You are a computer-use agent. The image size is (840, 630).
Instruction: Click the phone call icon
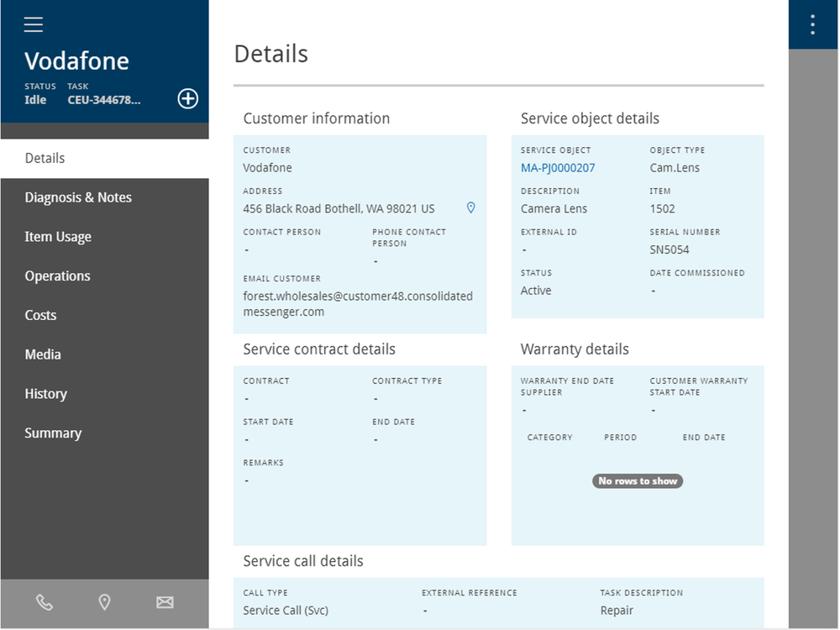44,602
